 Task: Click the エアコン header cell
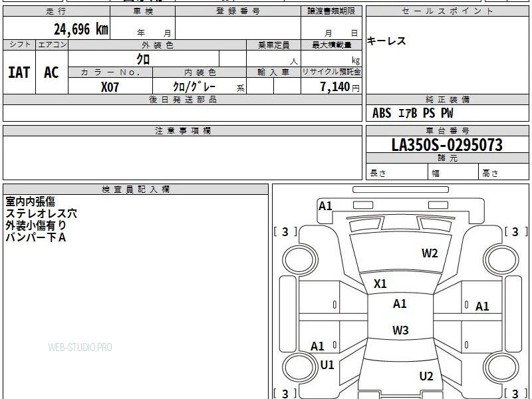click(53, 45)
